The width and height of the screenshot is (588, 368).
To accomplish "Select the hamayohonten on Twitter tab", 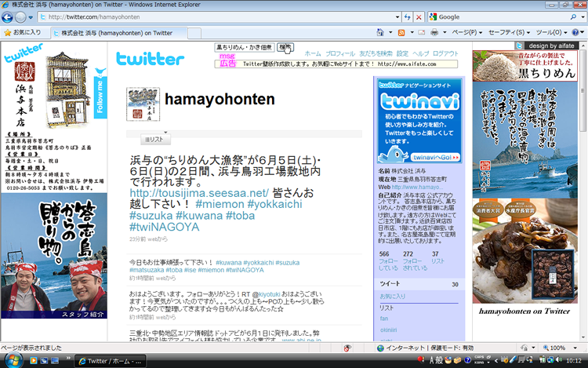I will click(119, 33).
